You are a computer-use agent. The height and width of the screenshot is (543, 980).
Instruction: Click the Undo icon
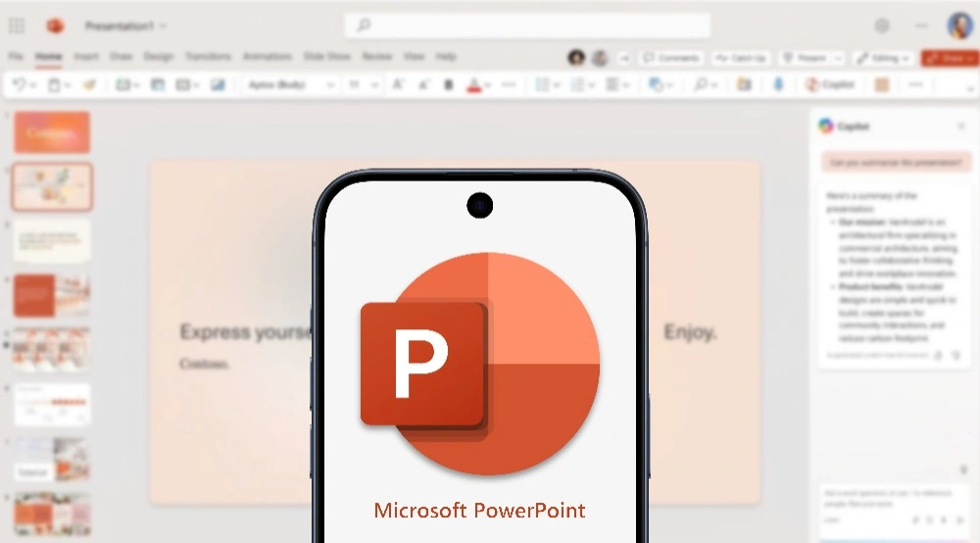click(x=19, y=84)
